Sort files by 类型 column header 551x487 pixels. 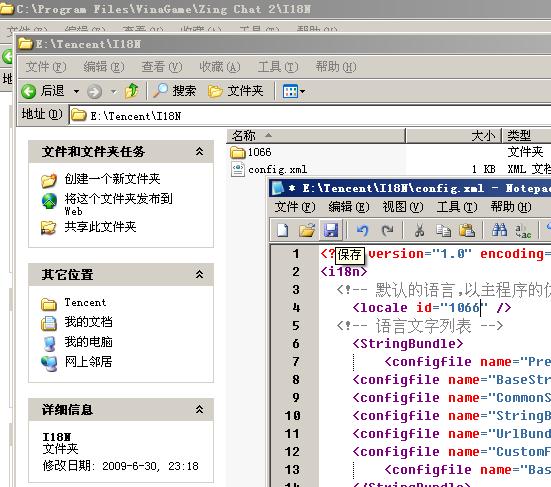527,136
